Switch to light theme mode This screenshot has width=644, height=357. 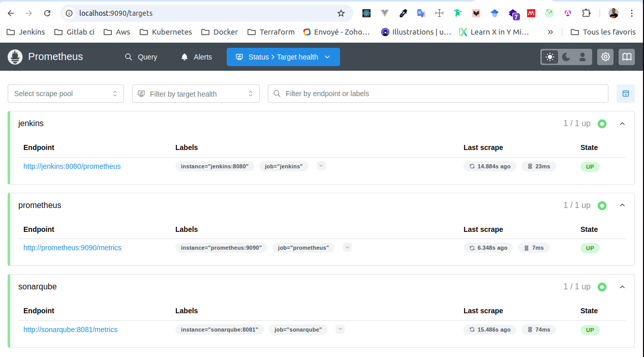550,57
